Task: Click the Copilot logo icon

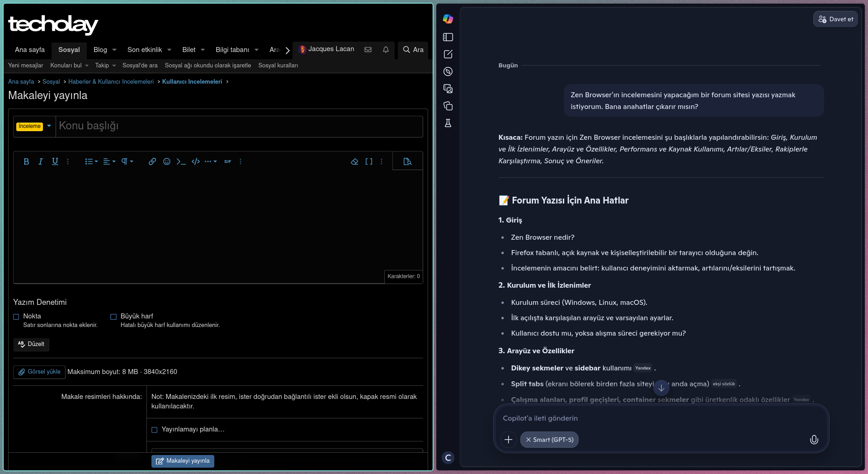Action: pyautogui.click(x=448, y=19)
